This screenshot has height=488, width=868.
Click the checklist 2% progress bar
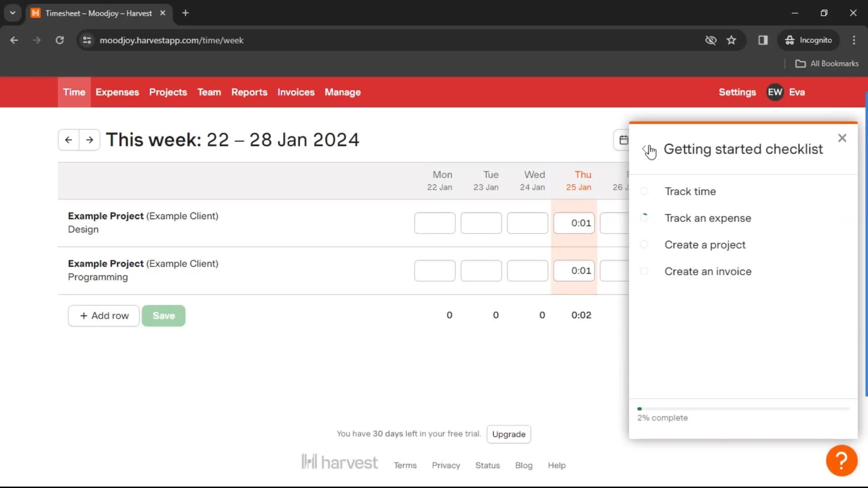[743, 409]
